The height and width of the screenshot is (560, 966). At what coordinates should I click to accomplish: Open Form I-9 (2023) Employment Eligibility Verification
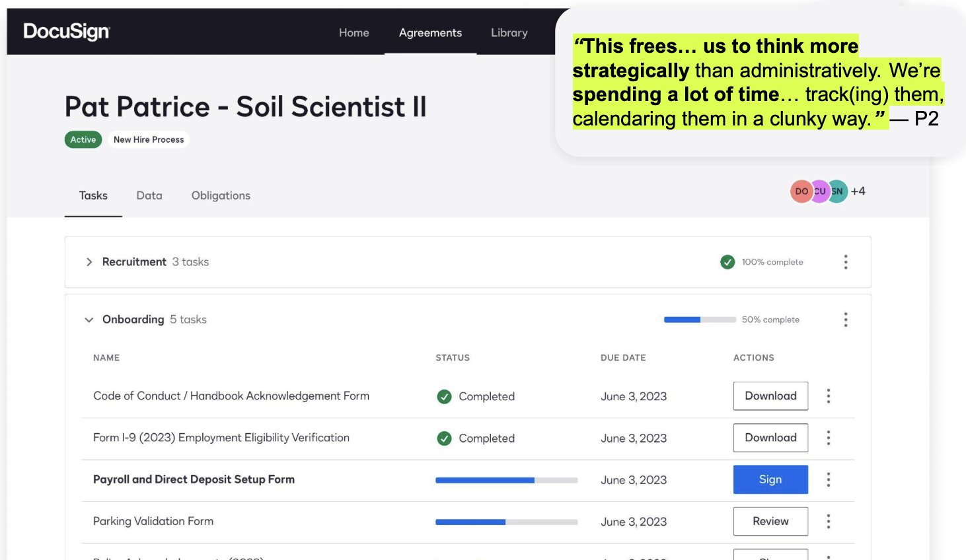(221, 438)
